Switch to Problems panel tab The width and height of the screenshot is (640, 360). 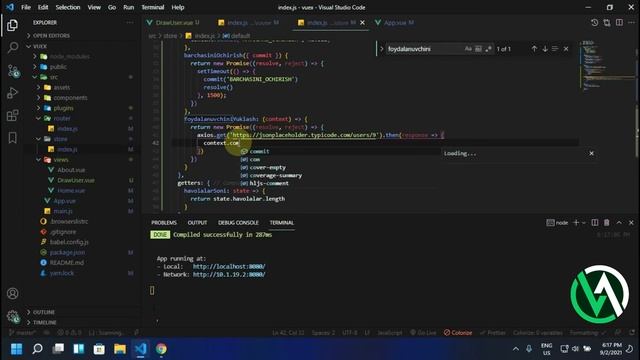tap(164, 223)
